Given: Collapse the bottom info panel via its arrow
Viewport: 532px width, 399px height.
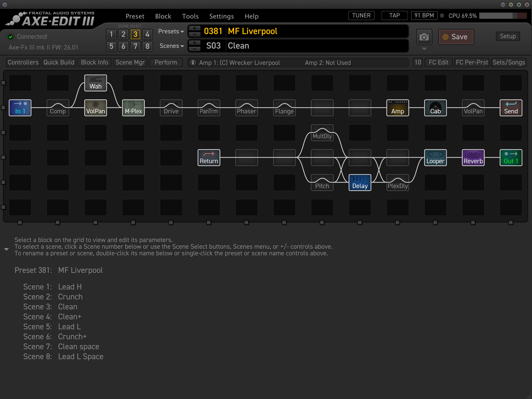Looking at the screenshot, I should click(6, 249).
